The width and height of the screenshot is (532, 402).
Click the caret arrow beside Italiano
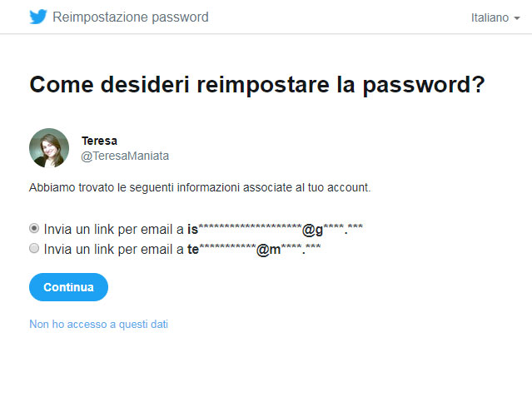pos(517,18)
